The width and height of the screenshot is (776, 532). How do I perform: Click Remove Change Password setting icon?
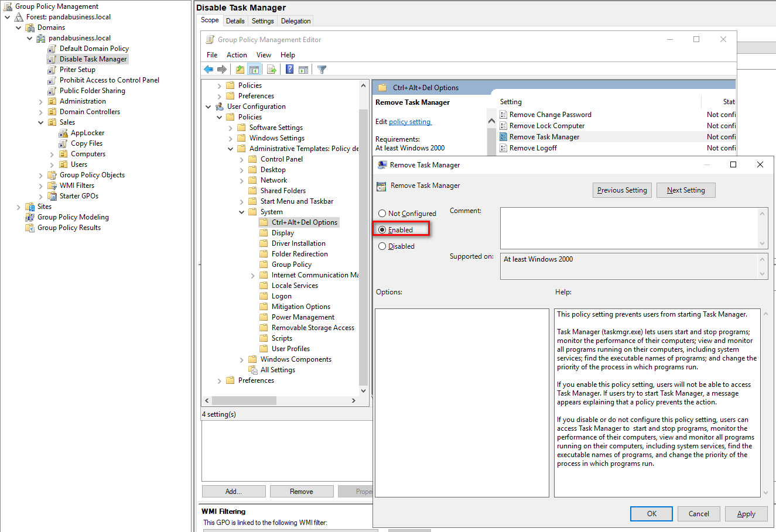click(x=504, y=115)
